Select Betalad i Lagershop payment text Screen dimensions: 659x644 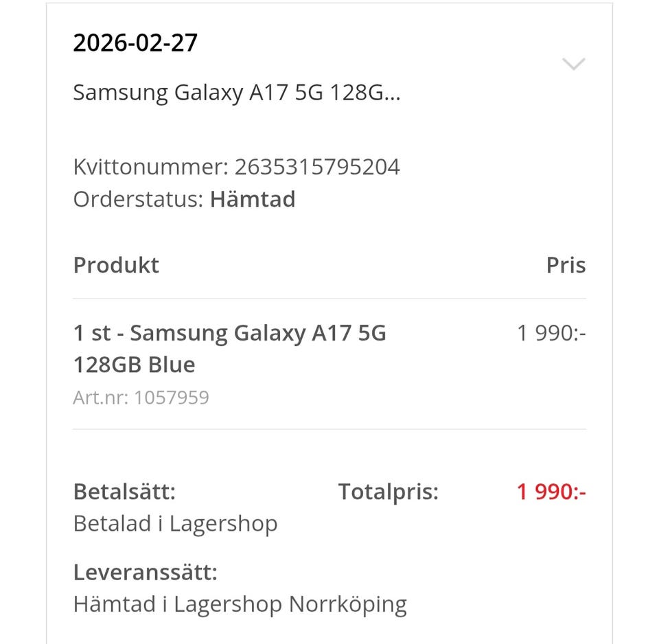click(x=175, y=522)
